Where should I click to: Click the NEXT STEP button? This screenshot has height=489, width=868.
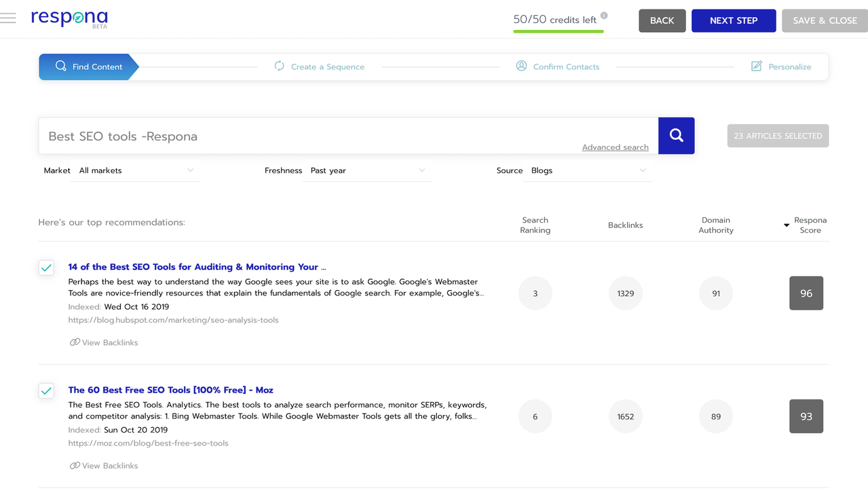pos(733,20)
